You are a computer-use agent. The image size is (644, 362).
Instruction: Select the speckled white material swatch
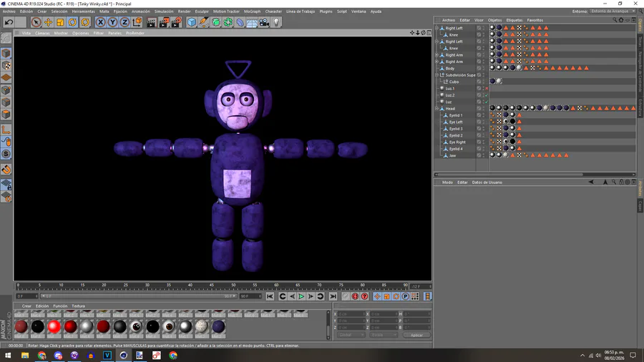(x=202, y=327)
